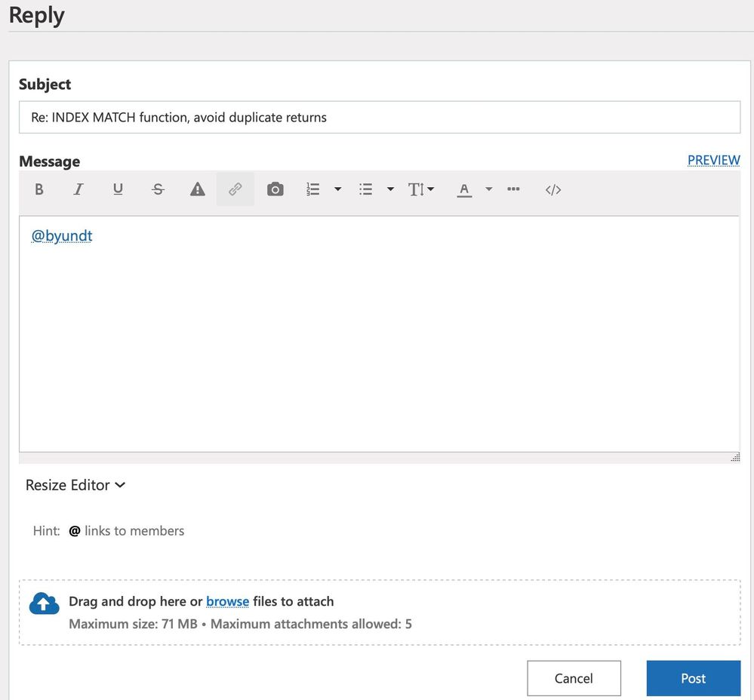This screenshot has height=700, width=754.
Task: Click the @byundt mention link
Action: (62, 236)
